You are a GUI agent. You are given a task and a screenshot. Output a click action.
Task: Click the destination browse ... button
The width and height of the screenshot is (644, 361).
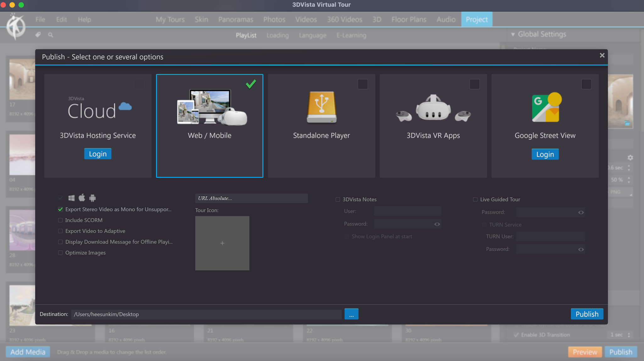pyautogui.click(x=351, y=314)
